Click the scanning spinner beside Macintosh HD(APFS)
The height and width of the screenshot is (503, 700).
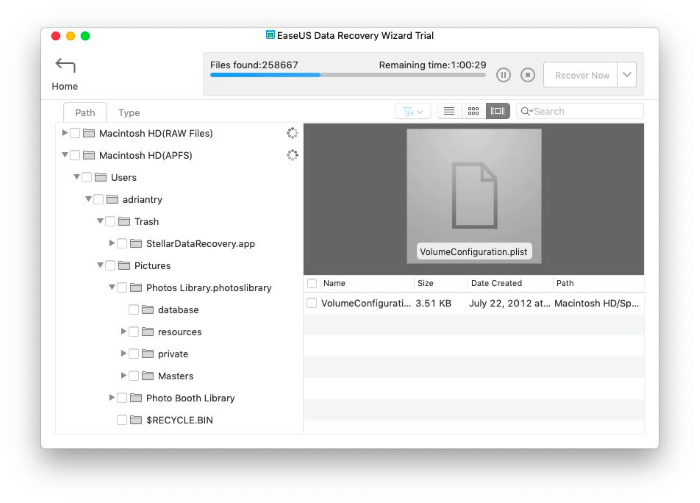(292, 155)
